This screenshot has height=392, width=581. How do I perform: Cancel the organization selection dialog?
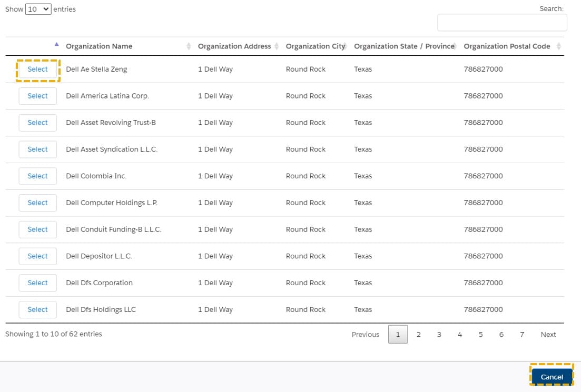tap(552, 377)
